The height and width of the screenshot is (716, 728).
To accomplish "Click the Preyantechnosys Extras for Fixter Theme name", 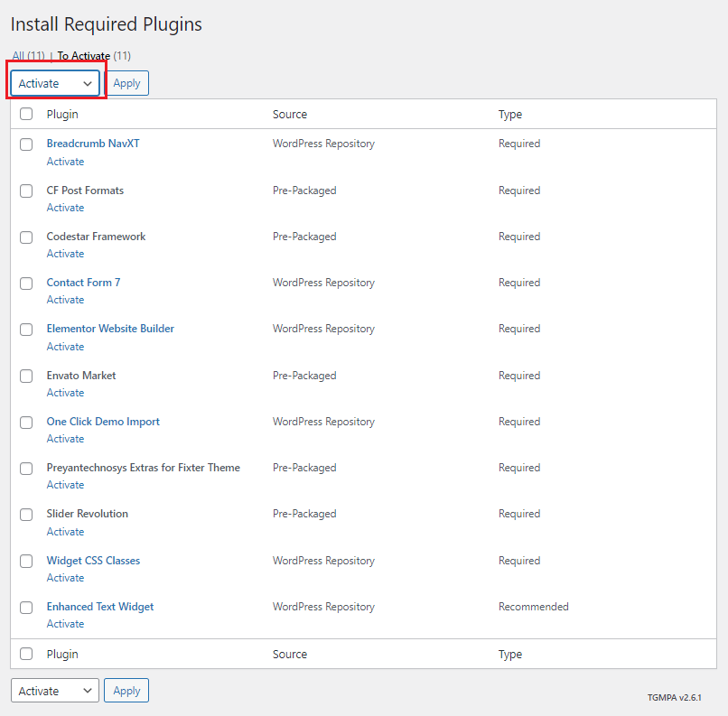I will point(143,468).
